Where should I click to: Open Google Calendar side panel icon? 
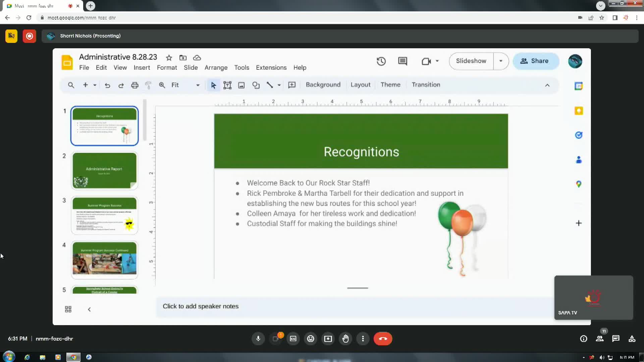pyautogui.click(x=579, y=86)
